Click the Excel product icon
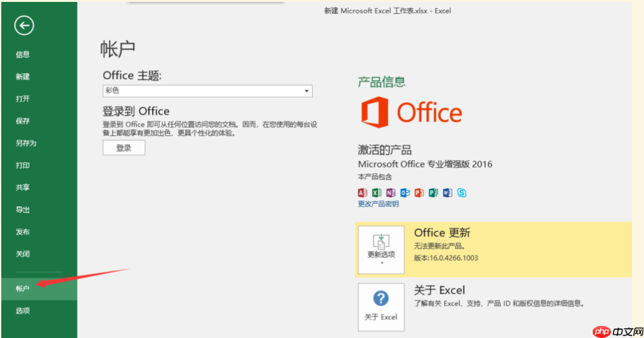 [377, 193]
